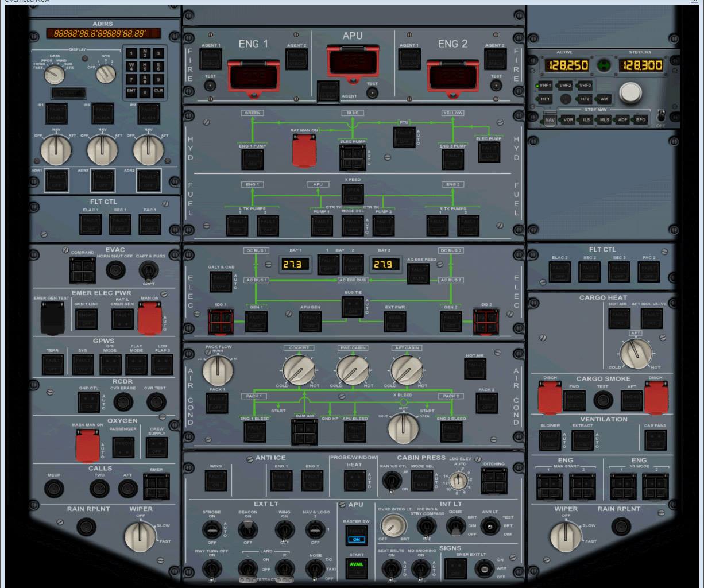
Task: Push the ENG 1 FIRE guarded pushbutton
Action: pos(254,76)
